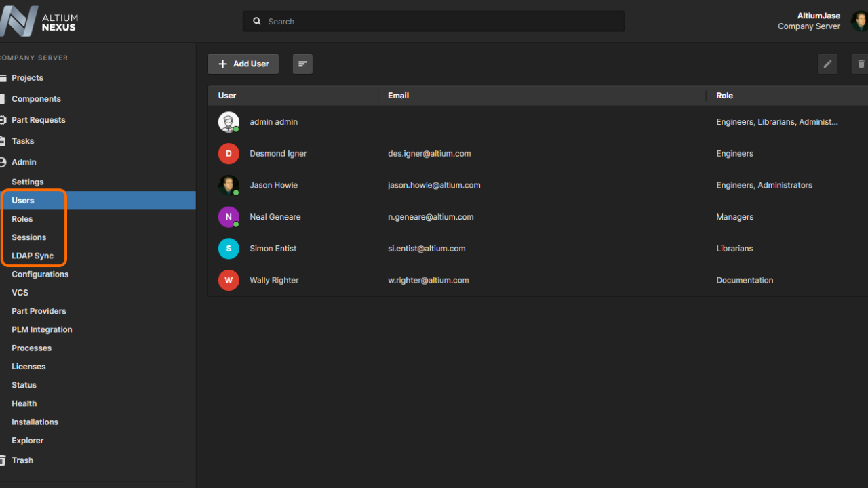This screenshot has height=488, width=868.
Task: Click admin admin's avatar
Action: tap(229, 122)
